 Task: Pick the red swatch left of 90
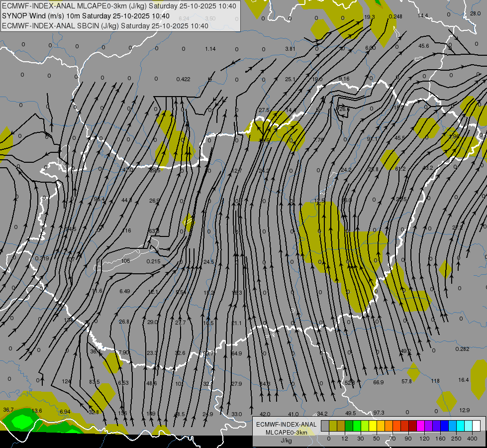pos(405,426)
